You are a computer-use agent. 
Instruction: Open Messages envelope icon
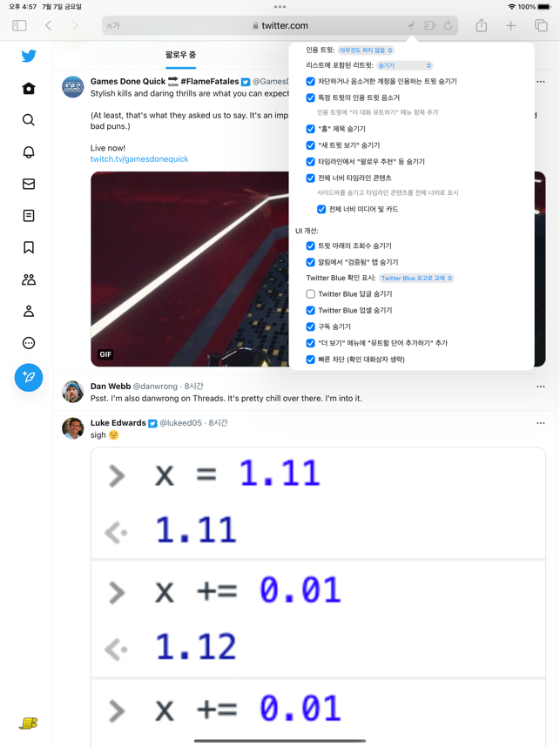tap(29, 184)
